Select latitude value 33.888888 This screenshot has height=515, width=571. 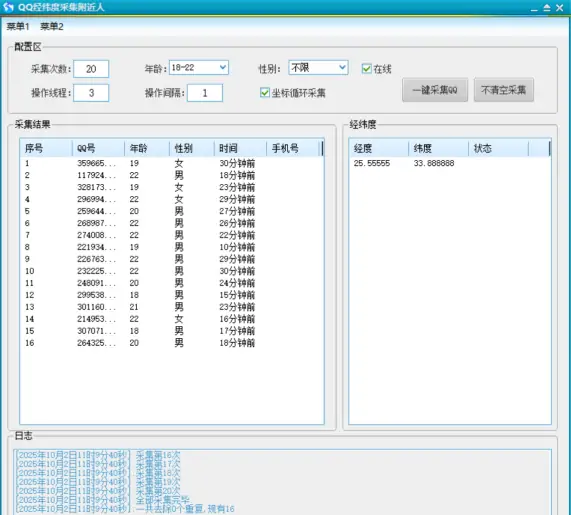click(x=434, y=163)
